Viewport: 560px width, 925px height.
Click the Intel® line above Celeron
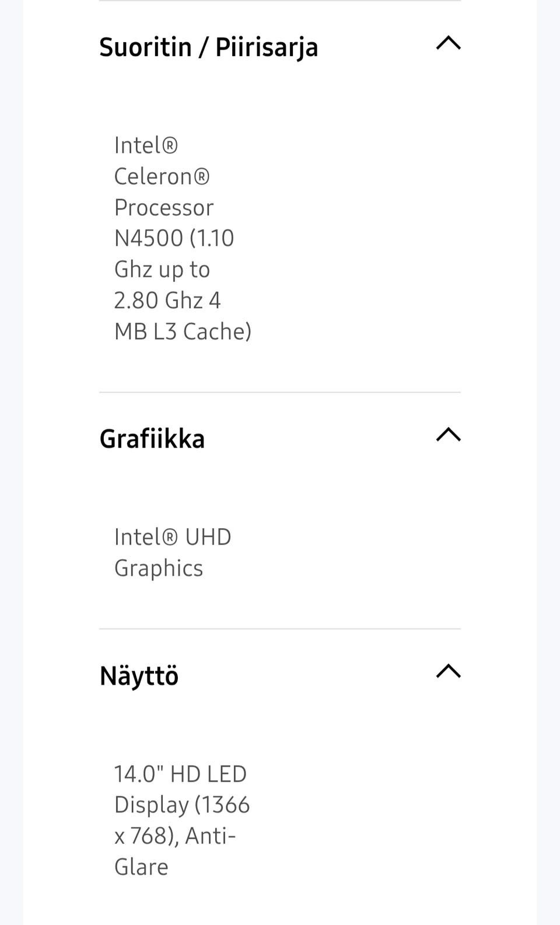coord(146,145)
